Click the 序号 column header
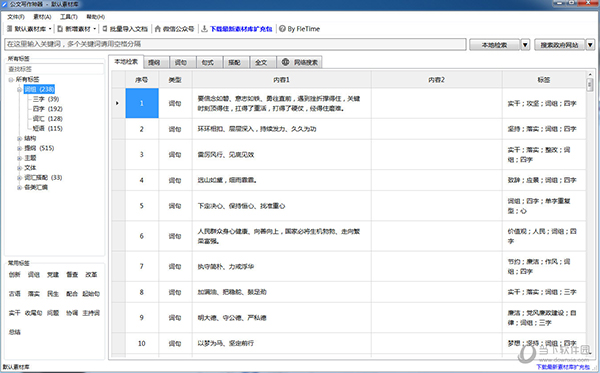 coord(142,80)
